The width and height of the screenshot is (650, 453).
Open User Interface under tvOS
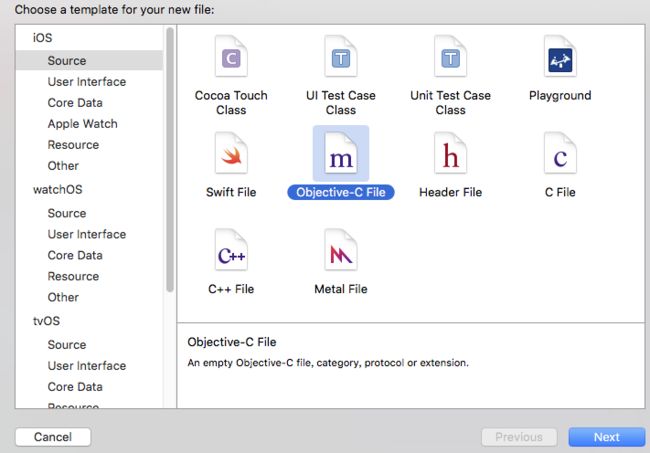tap(87, 366)
